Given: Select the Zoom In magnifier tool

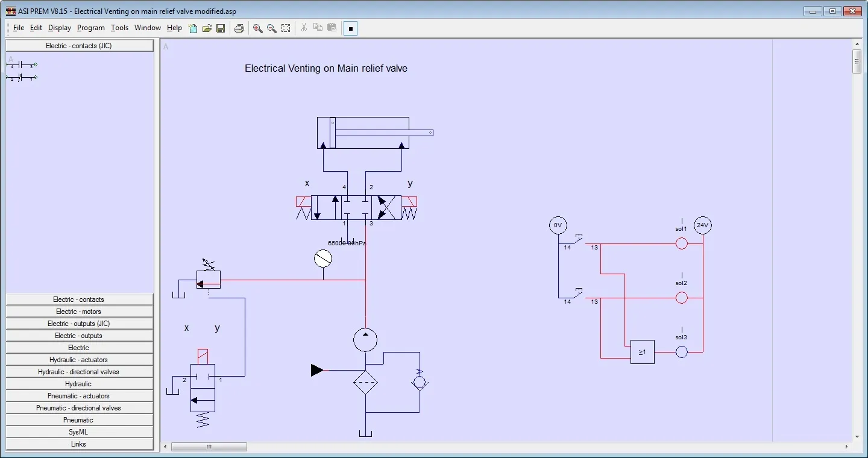Looking at the screenshot, I should pos(258,28).
